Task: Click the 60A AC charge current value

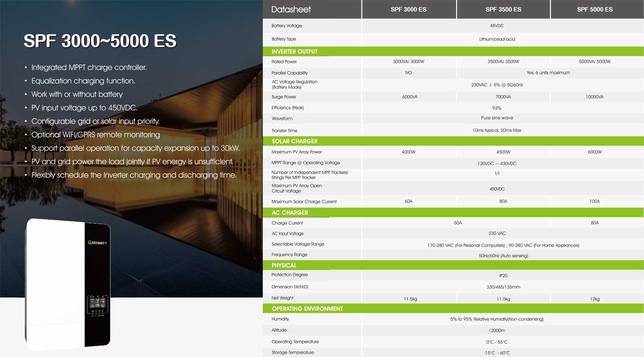Action: 458,223
